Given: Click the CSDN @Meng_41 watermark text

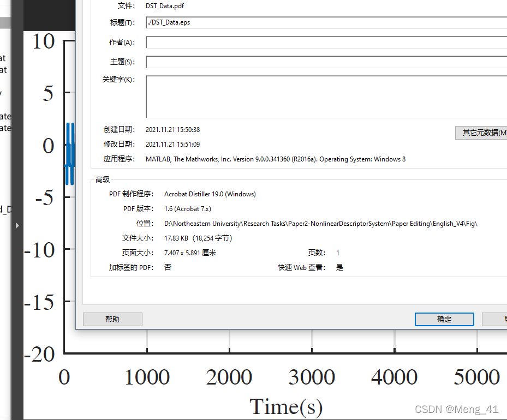Looking at the screenshot, I should 456,409.
